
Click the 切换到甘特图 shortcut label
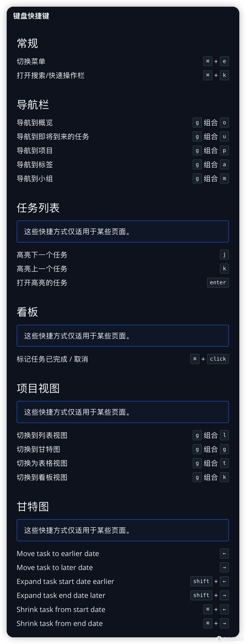point(38,449)
